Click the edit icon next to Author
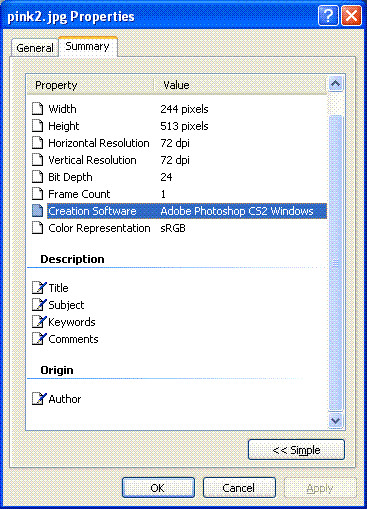Viewport: 367px width, 509px height. [x=39, y=399]
